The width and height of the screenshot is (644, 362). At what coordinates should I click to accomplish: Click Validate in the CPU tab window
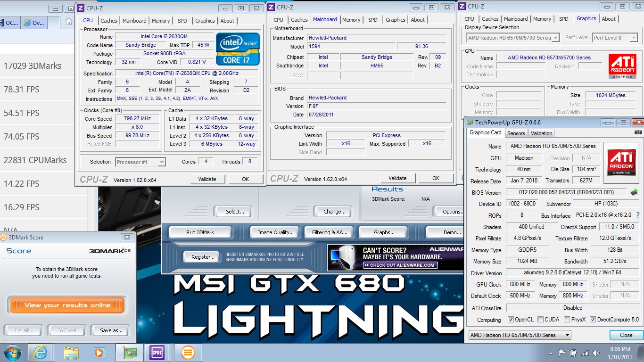[207, 179]
